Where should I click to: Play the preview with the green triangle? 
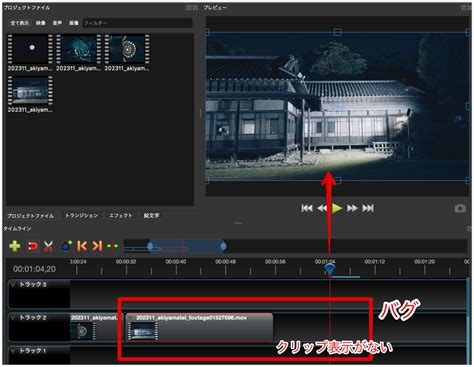337,208
